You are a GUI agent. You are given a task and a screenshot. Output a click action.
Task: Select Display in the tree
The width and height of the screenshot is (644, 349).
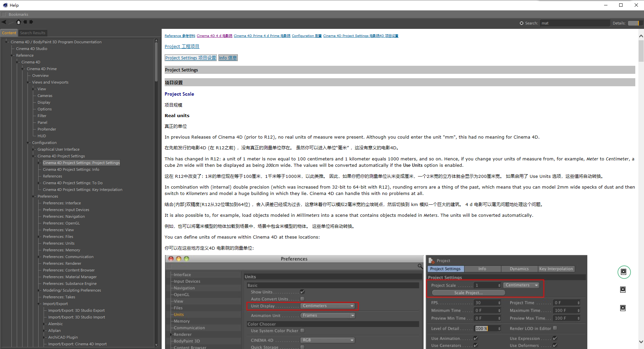[x=44, y=102]
